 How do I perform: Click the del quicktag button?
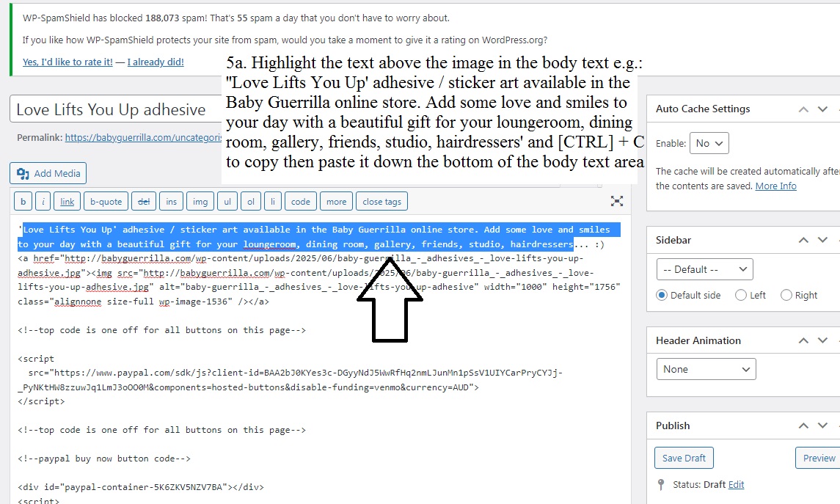[144, 202]
